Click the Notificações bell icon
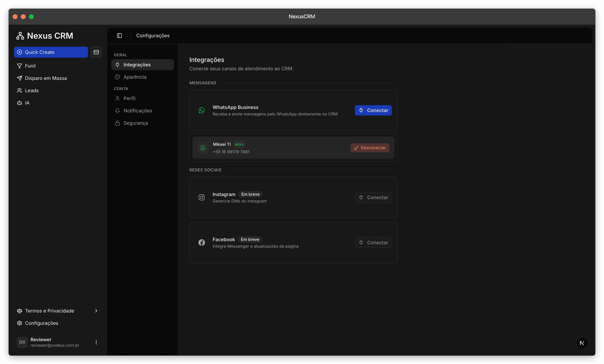This screenshot has height=364, width=604. 117,111
